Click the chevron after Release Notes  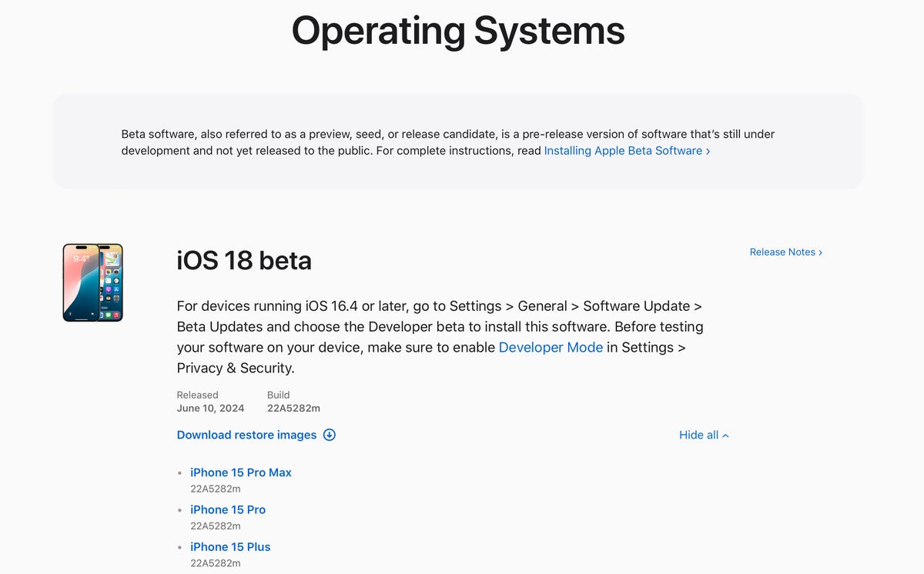[819, 252]
